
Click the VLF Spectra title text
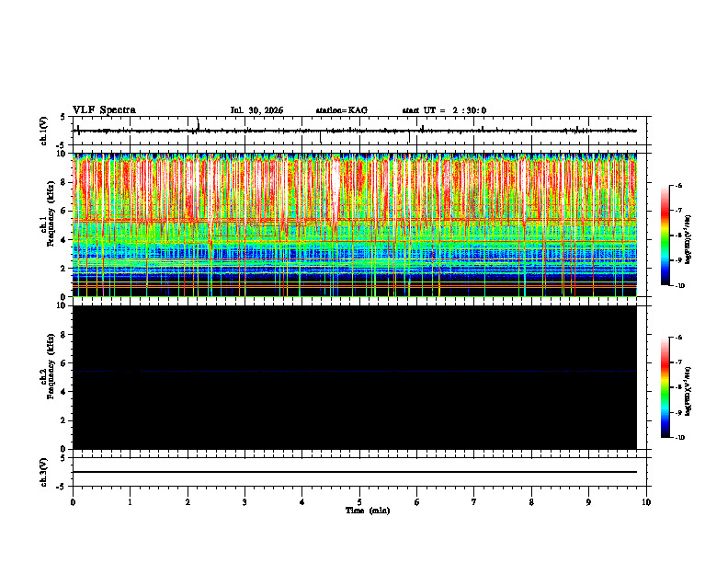(x=104, y=110)
